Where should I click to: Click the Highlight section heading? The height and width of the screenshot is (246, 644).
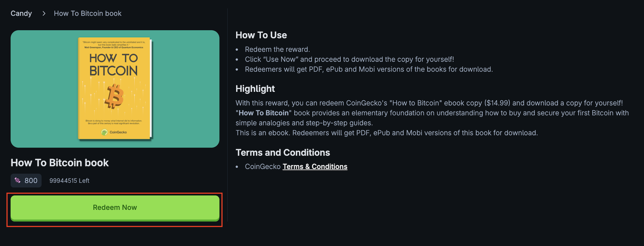coord(255,89)
